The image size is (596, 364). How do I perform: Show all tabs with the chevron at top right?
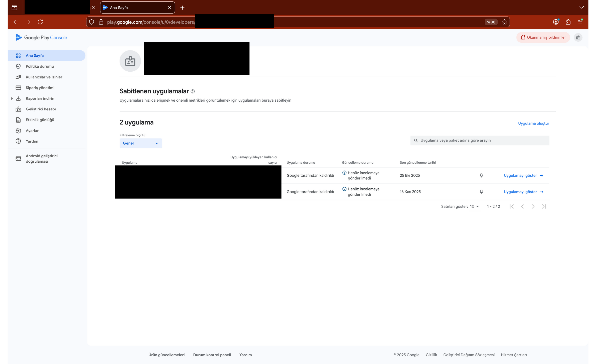coord(581,7)
